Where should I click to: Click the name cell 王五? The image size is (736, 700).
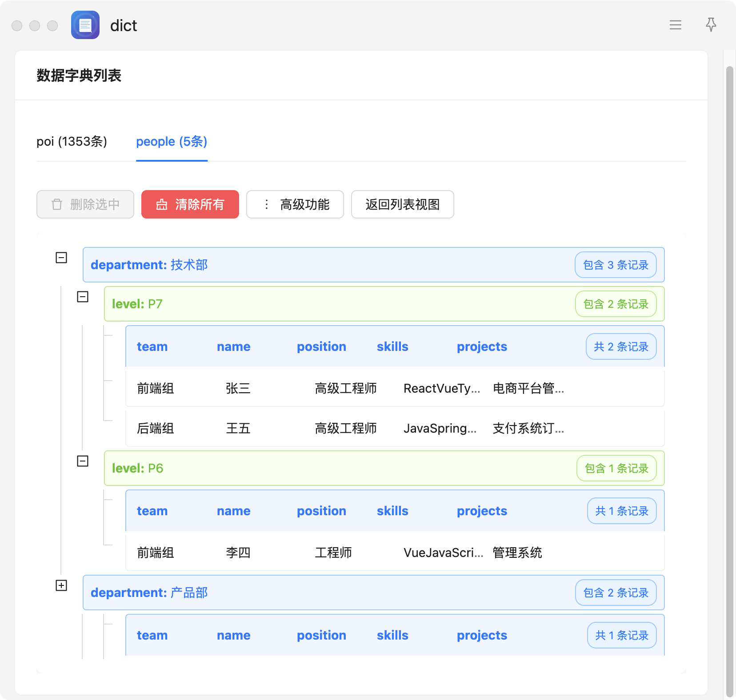[238, 428]
